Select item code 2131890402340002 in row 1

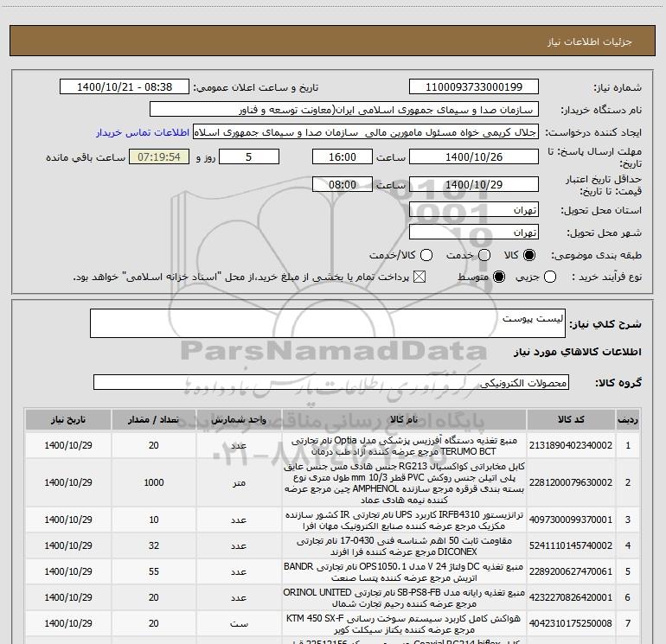(571, 445)
